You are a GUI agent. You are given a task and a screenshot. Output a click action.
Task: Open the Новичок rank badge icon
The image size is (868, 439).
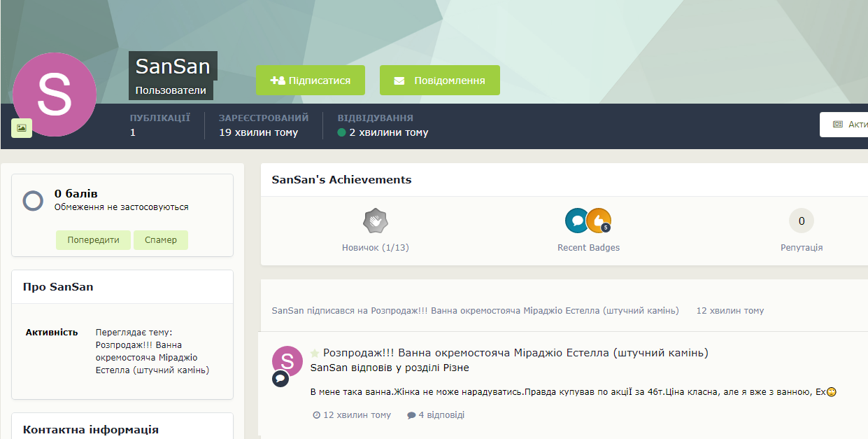pyautogui.click(x=376, y=221)
